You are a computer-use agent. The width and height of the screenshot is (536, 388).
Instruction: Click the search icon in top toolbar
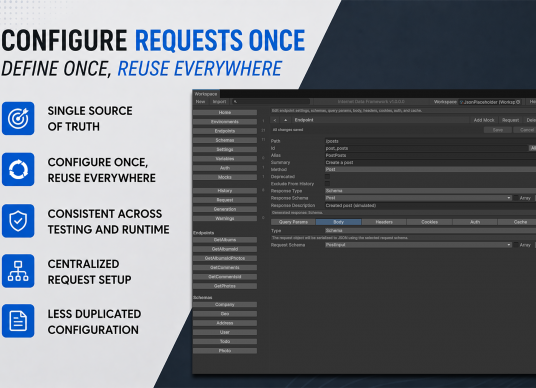235,102
